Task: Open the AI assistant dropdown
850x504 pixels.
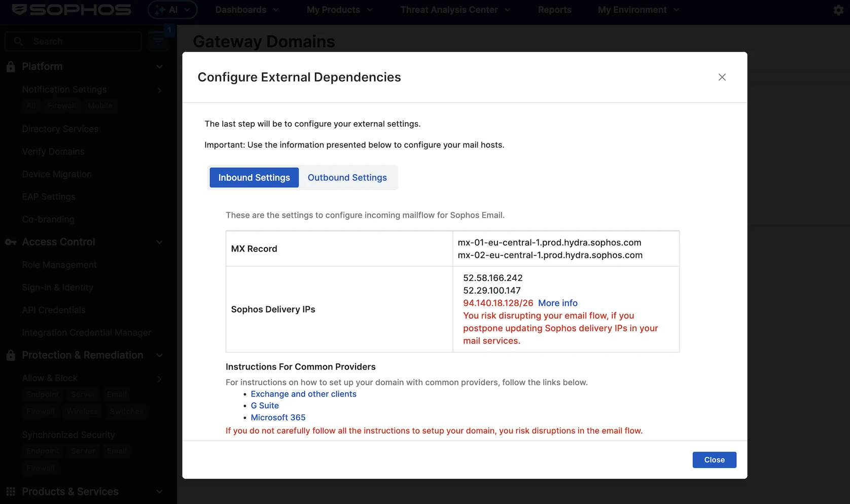Action: click(x=172, y=10)
